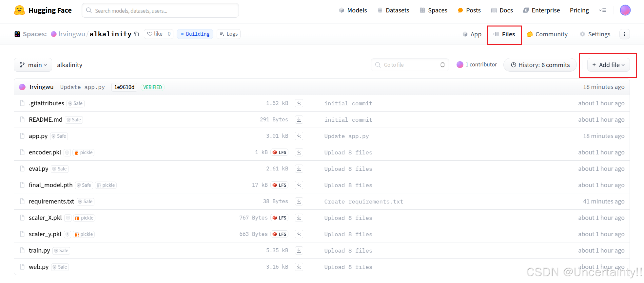Click the VERIFIED commit badge
The image size is (644, 283).
click(153, 87)
